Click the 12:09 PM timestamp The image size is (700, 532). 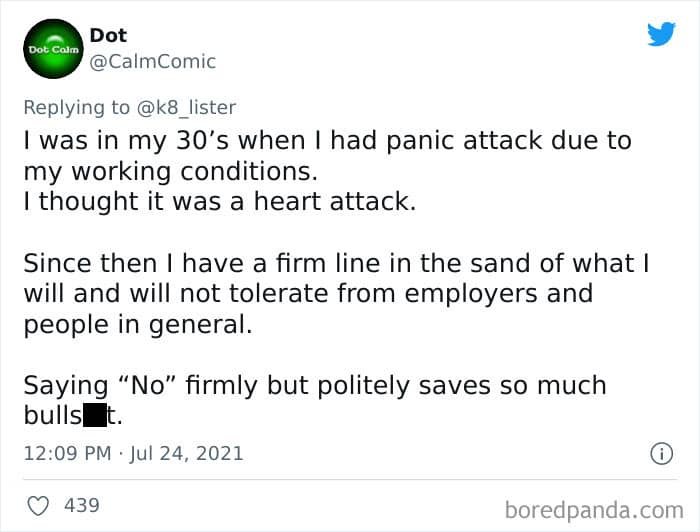tap(67, 453)
